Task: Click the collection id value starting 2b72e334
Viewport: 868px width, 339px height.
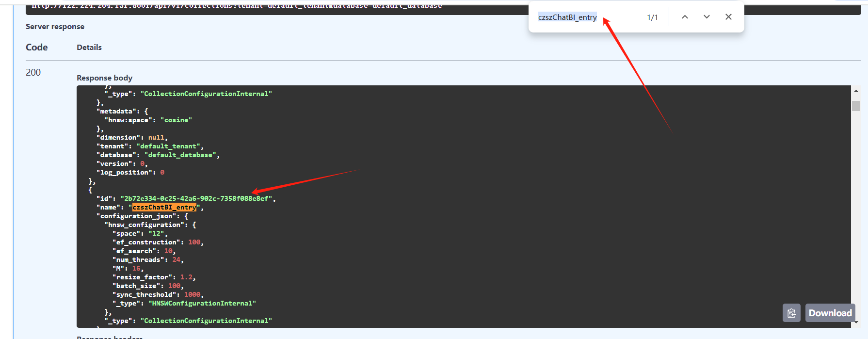Action: pos(196,199)
